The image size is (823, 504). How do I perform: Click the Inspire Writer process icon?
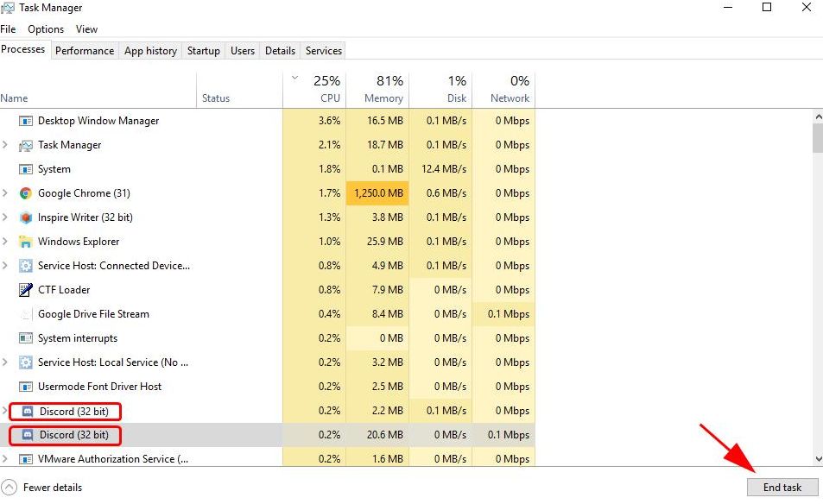click(x=26, y=217)
